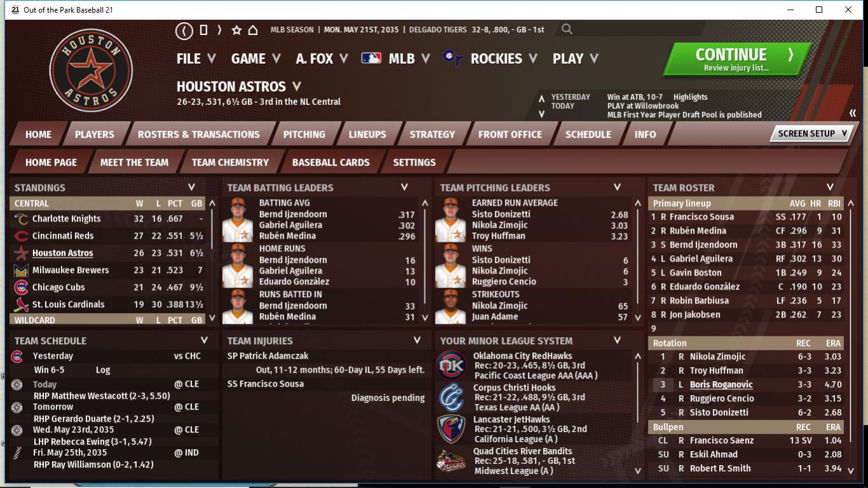Expand the Houston Astros team dropdown
Screen dimensions: 868x488
296,87
